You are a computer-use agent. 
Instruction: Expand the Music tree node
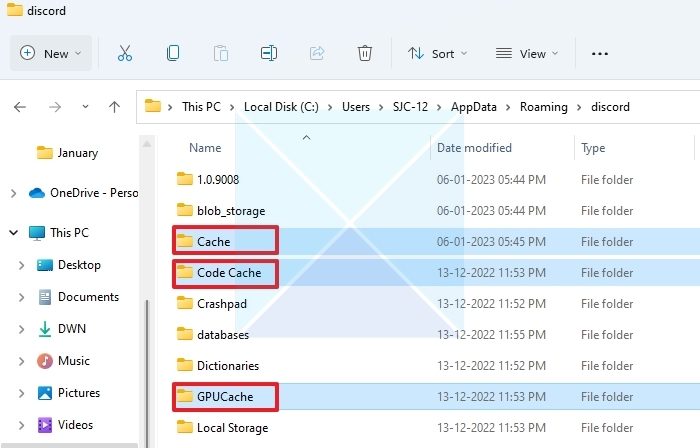[21, 361]
